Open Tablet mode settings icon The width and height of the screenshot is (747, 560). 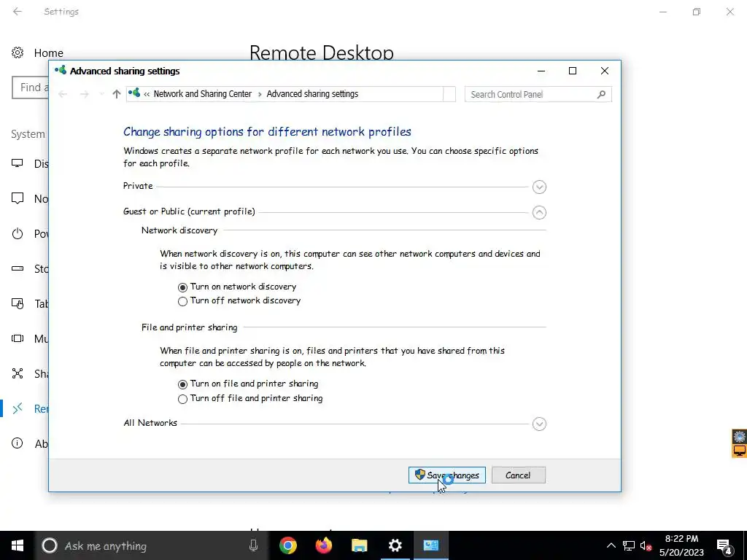pyautogui.click(x=18, y=303)
